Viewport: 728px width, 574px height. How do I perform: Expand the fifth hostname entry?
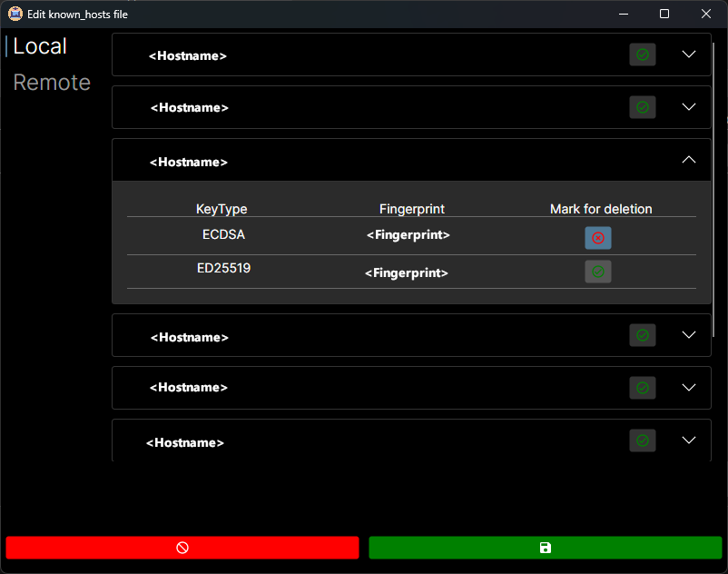(x=689, y=387)
